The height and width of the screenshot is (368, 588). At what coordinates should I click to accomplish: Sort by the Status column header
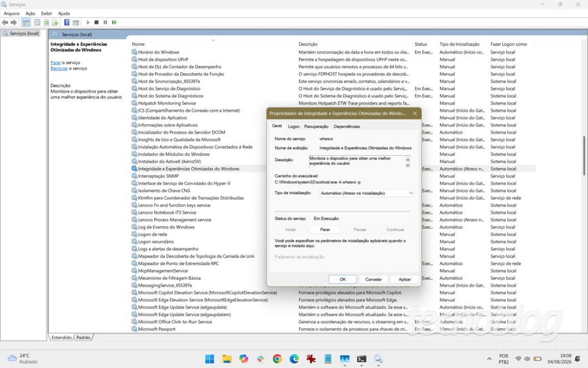pyautogui.click(x=420, y=44)
